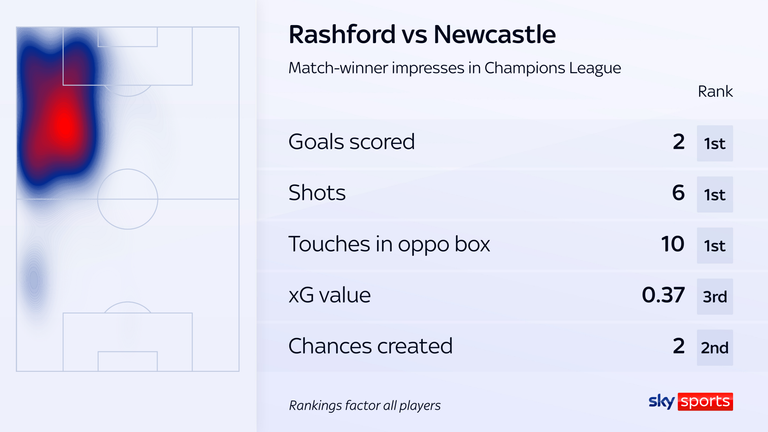The height and width of the screenshot is (432, 768).
Task: Select the "Goals scored" label
Action: coord(351,142)
